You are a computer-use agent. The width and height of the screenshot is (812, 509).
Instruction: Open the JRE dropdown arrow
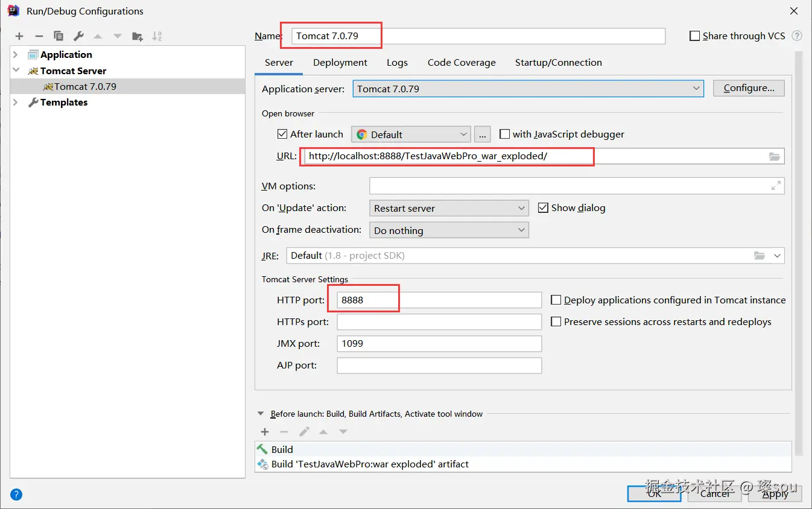coord(777,256)
